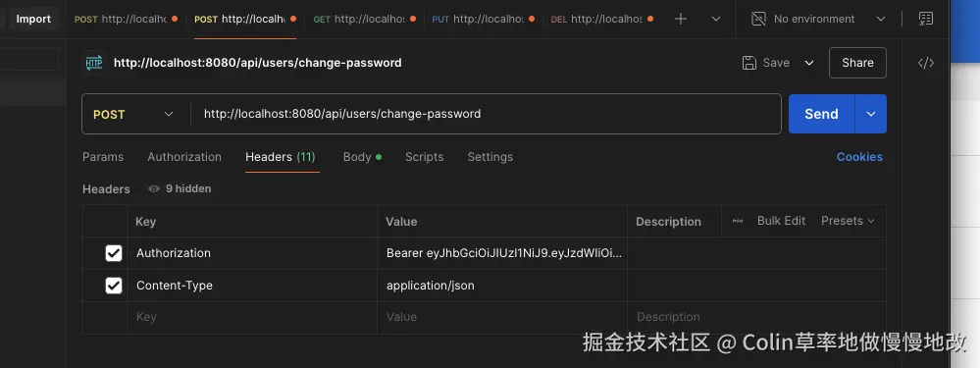Uncheck the Content-Type header checkbox
The image size is (980, 368).
click(114, 286)
